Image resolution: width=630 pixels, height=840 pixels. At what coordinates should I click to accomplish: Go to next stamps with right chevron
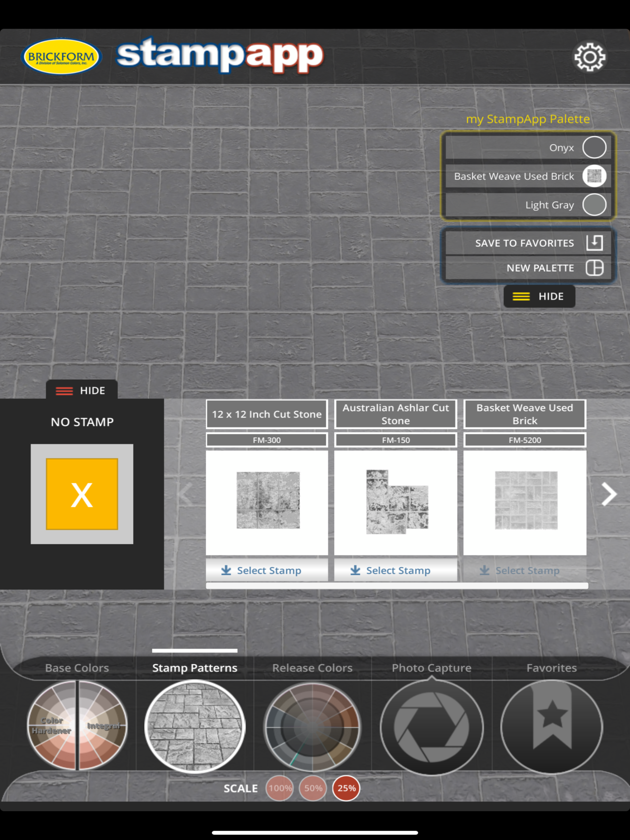click(x=609, y=494)
